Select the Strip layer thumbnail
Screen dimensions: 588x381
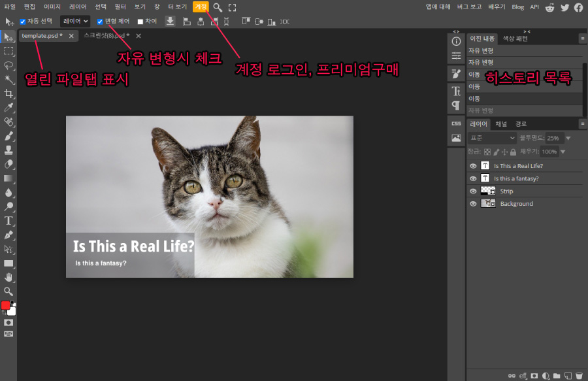(x=489, y=191)
